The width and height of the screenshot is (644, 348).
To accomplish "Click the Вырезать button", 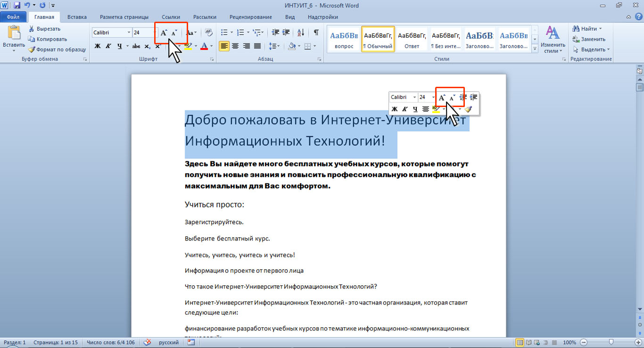I will click(44, 29).
